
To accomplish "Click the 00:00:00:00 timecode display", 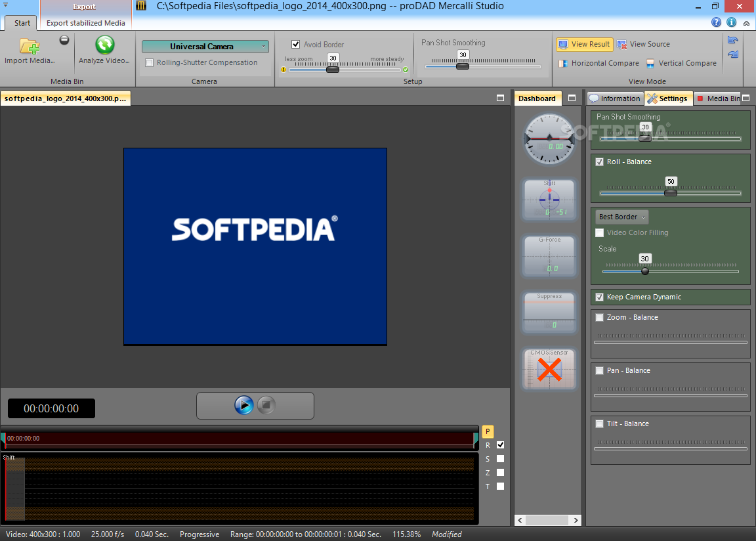I will [51, 408].
